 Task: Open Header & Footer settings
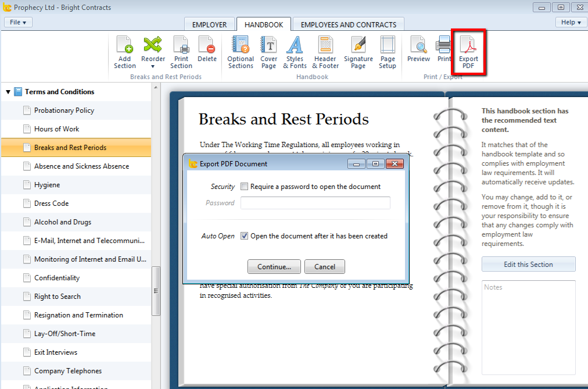(x=325, y=52)
